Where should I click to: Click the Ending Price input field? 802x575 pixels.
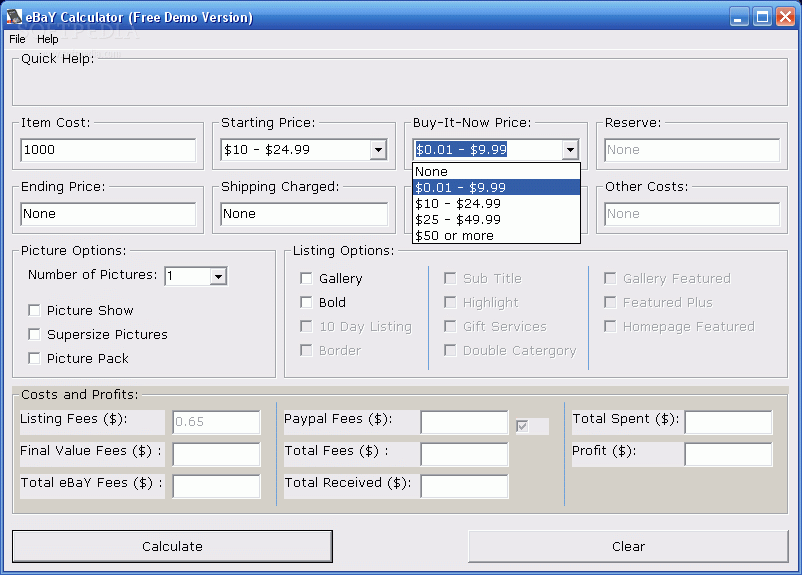tap(108, 214)
